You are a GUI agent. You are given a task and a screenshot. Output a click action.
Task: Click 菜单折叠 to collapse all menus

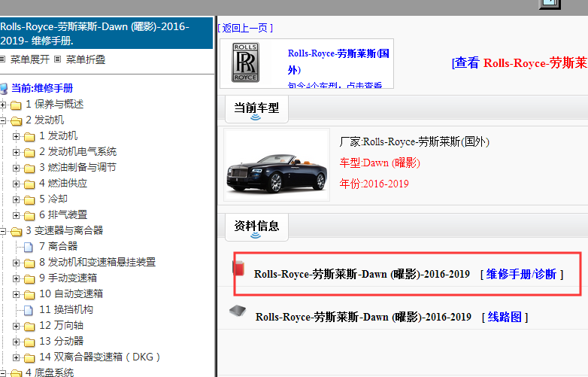coord(86,59)
